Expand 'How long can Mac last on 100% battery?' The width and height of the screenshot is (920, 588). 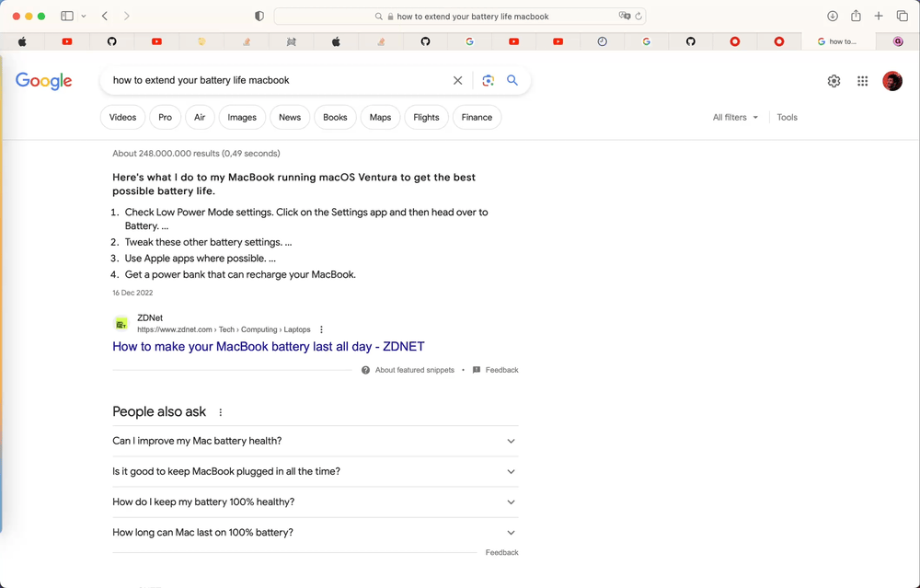(x=315, y=532)
